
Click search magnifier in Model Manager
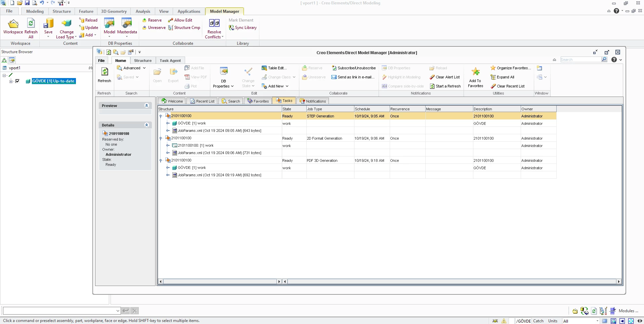tap(604, 60)
